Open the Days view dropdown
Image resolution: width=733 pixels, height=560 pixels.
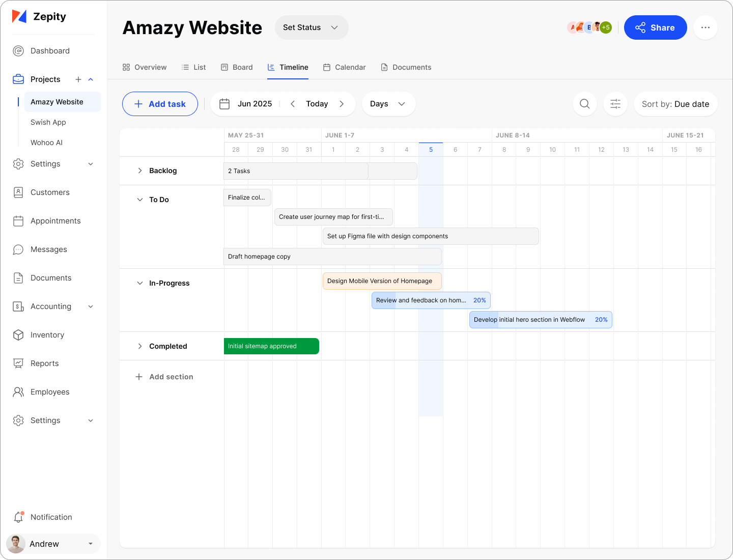point(388,104)
